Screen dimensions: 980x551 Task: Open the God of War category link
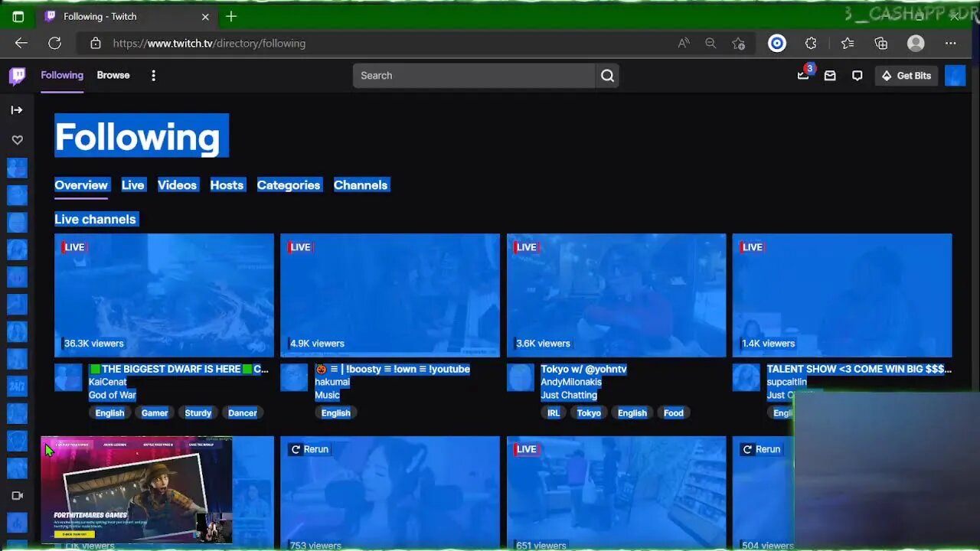pyautogui.click(x=113, y=395)
